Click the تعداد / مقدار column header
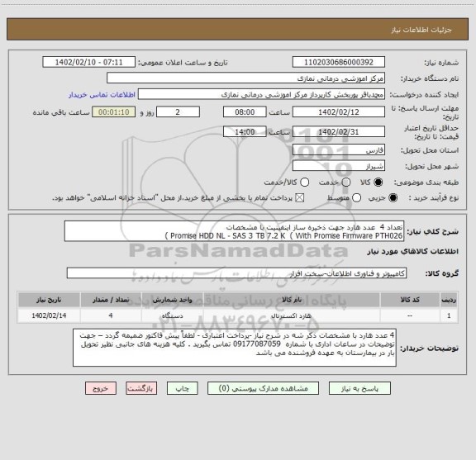The height and width of the screenshot is (460, 476). tap(111, 300)
